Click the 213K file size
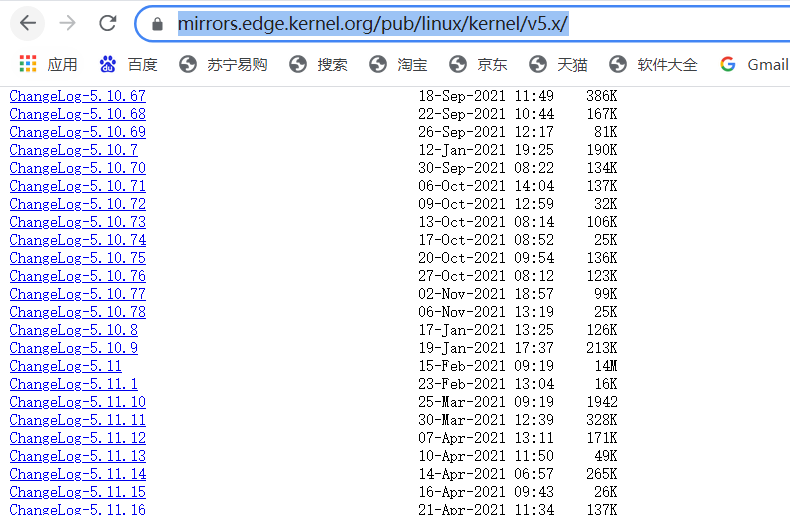This screenshot has height=515, width=790. click(x=602, y=348)
